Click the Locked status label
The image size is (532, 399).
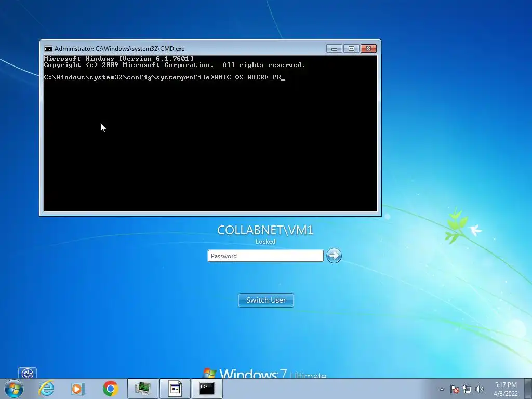[x=265, y=242]
